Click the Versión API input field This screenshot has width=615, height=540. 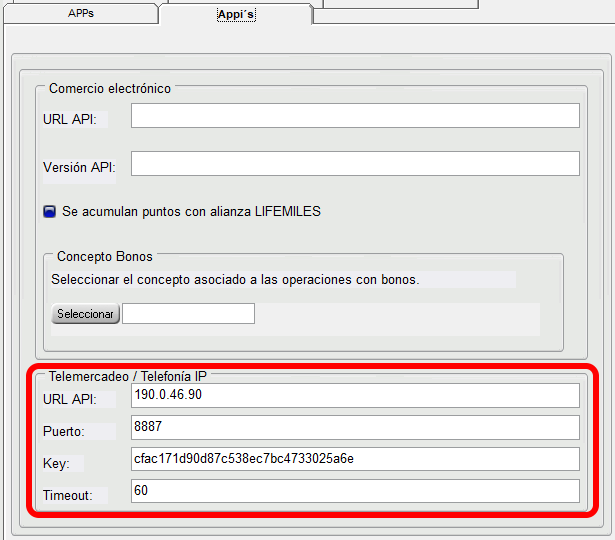click(x=355, y=164)
